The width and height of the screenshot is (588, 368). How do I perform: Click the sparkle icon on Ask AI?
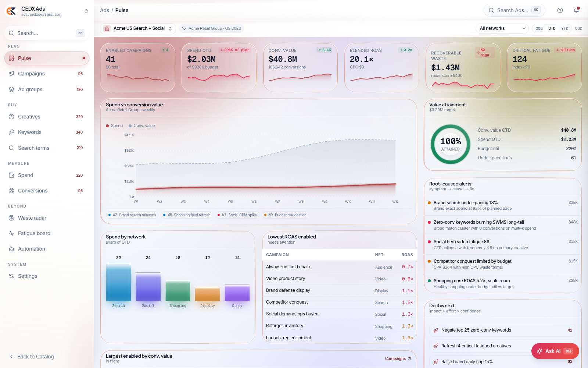coord(539,351)
